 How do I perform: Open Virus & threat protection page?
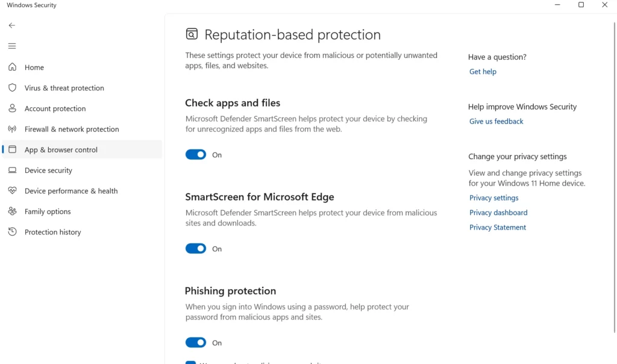(x=82, y=88)
